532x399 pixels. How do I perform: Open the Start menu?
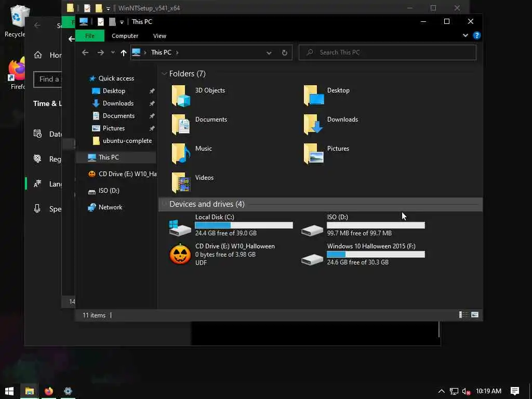pyautogui.click(x=9, y=391)
